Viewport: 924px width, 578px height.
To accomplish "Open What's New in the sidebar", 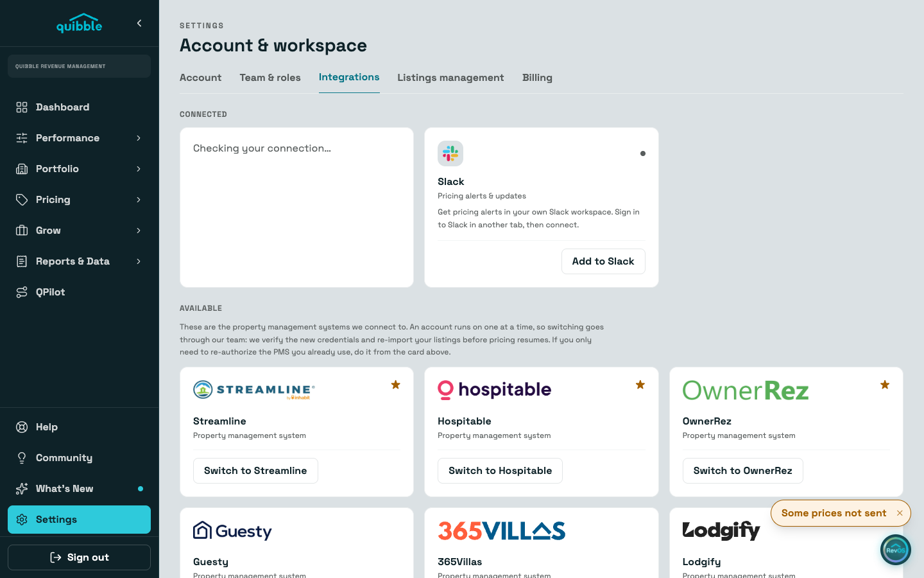I will (80, 489).
